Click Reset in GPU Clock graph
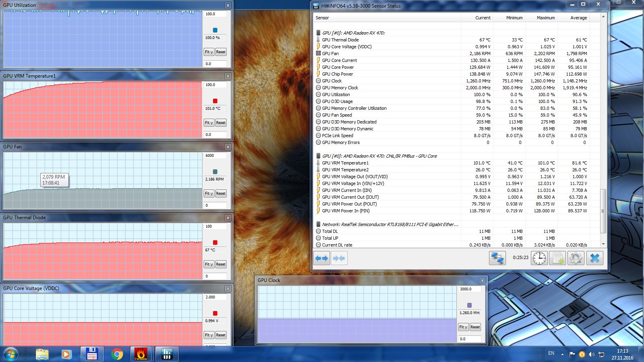 tap(475, 327)
